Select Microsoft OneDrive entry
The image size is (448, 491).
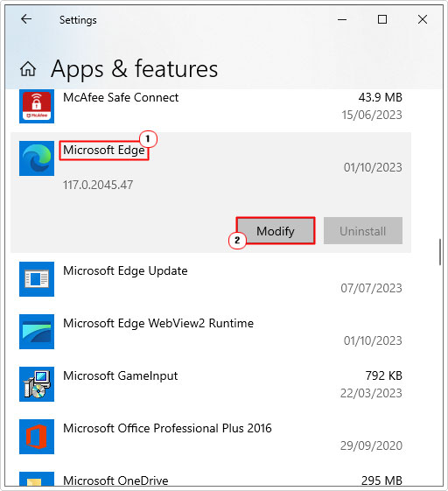[115, 480]
